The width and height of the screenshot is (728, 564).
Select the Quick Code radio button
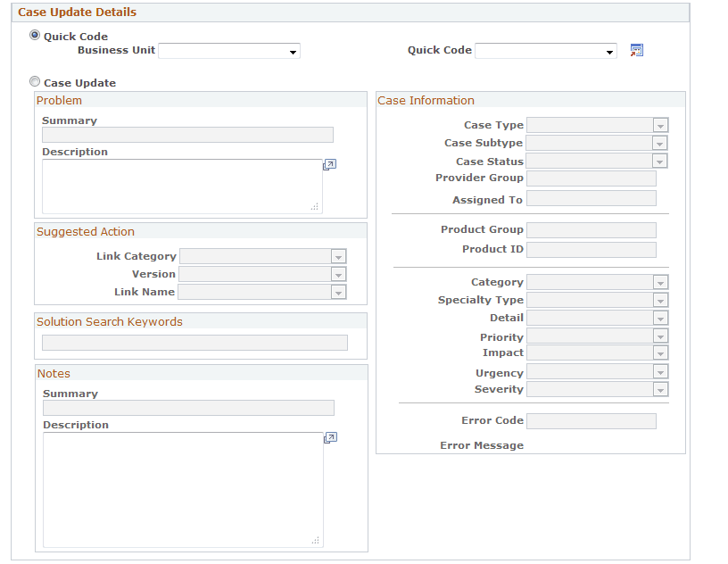[34, 36]
